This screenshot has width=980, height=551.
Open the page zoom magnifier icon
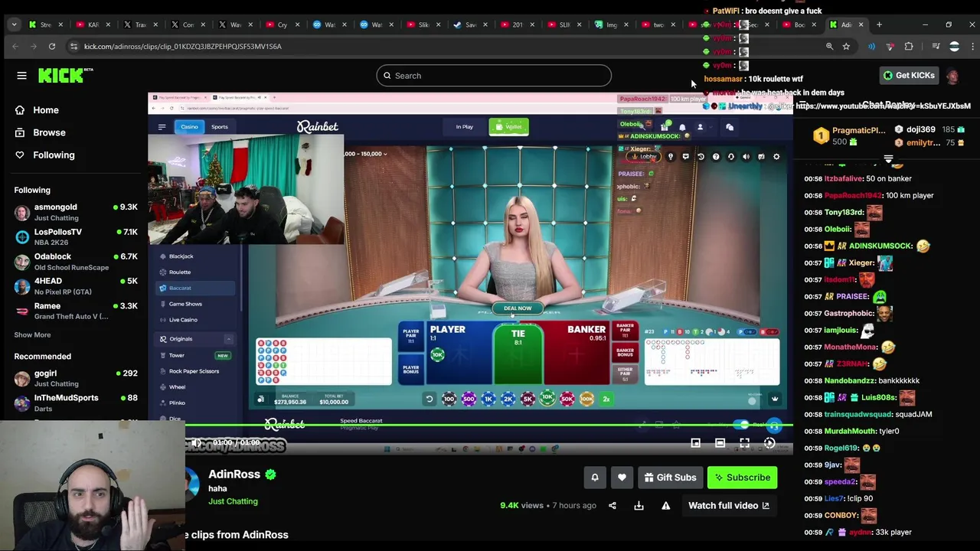click(x=829, y=47)
